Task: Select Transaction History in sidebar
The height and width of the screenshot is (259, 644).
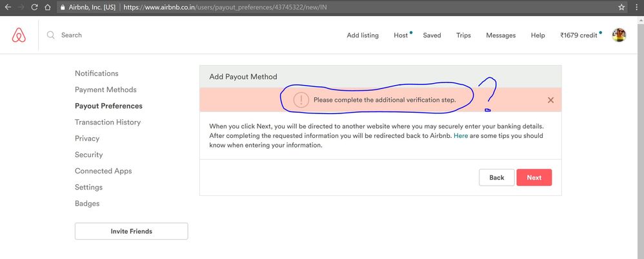Action: click(107, 122)
